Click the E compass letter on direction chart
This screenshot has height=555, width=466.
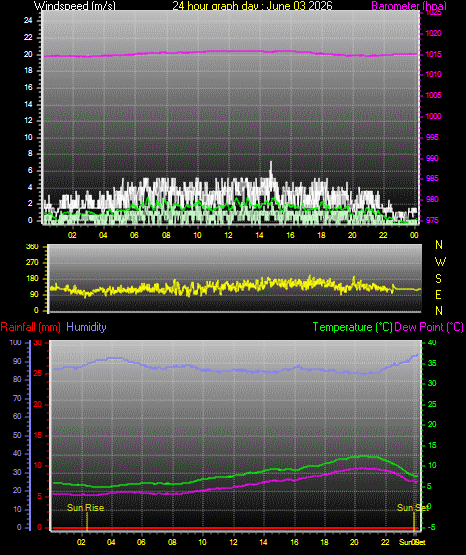point(438,295)
